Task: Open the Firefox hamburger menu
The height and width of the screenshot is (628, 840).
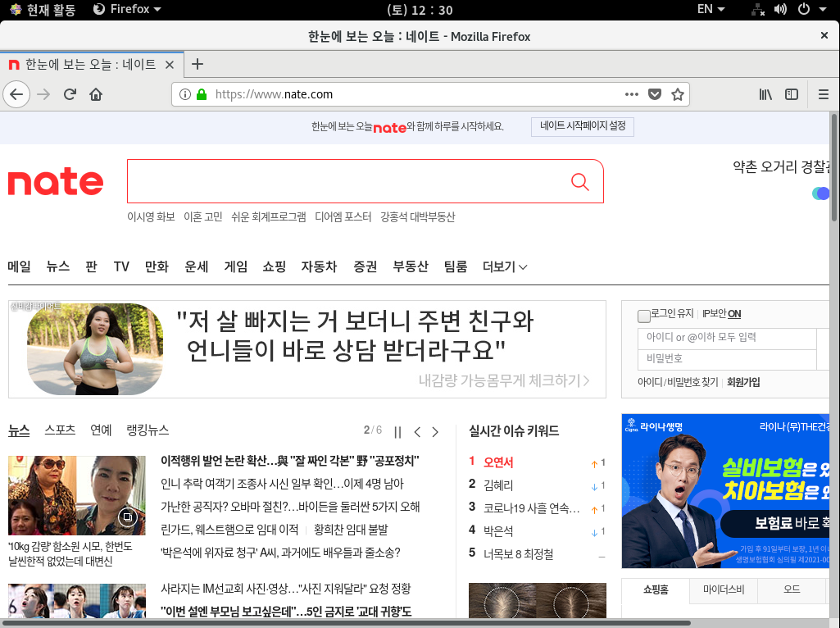Action: point(824,94)
